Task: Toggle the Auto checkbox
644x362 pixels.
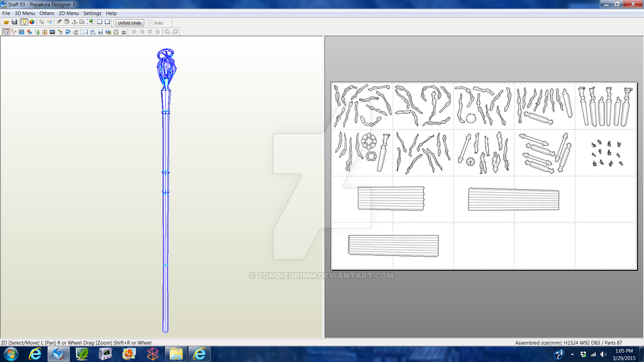Action: point(150,23)
